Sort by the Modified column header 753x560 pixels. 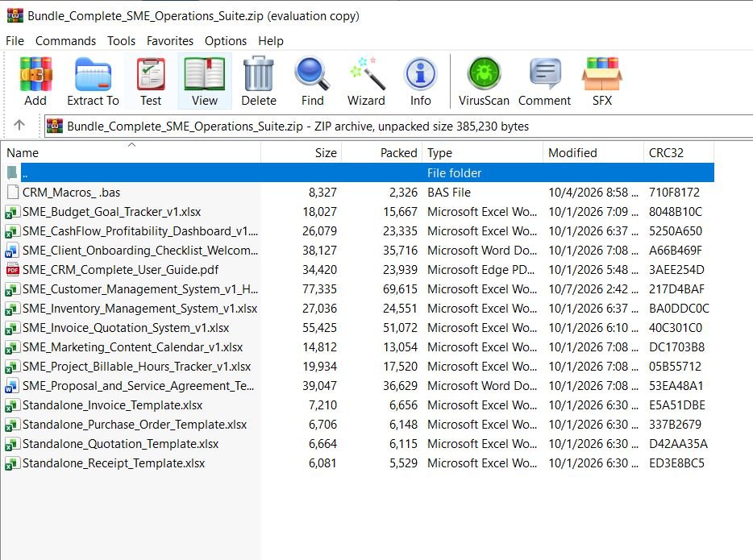point(593,152)
